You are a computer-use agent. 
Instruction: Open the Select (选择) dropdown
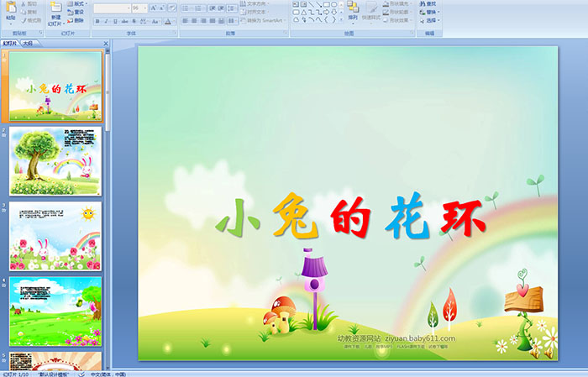click(430, 20)
